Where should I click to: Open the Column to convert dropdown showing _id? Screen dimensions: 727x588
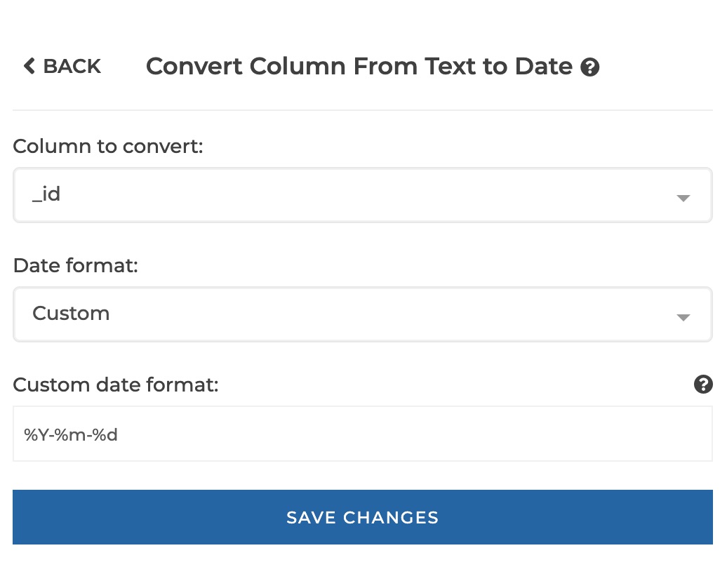coord(362,195)
